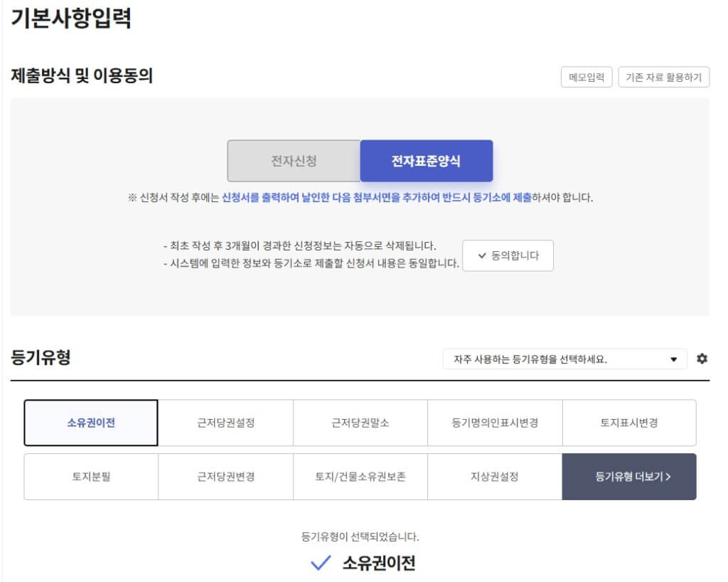The image size is (728, 582).
Task: Click the blue 신청서를 출력하여 날인한 notice text
Action: pyautogui.click(x=377, y=197)
